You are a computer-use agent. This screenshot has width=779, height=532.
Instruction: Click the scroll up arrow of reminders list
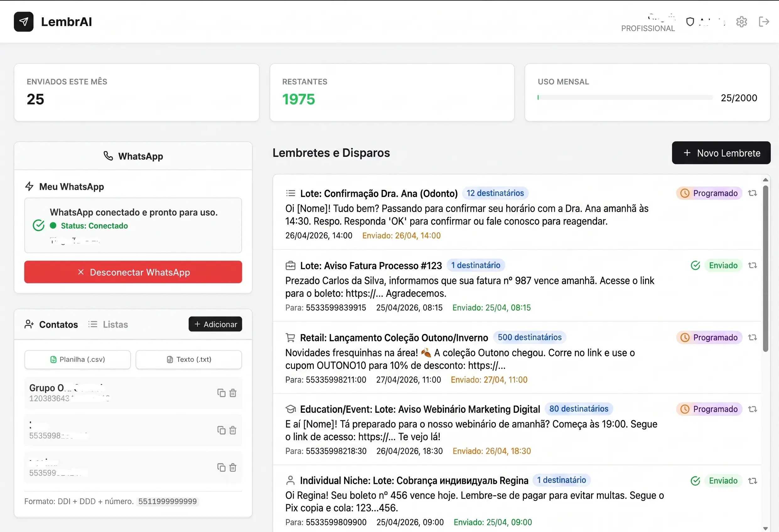pyautogui.click(x=766, y=180)
